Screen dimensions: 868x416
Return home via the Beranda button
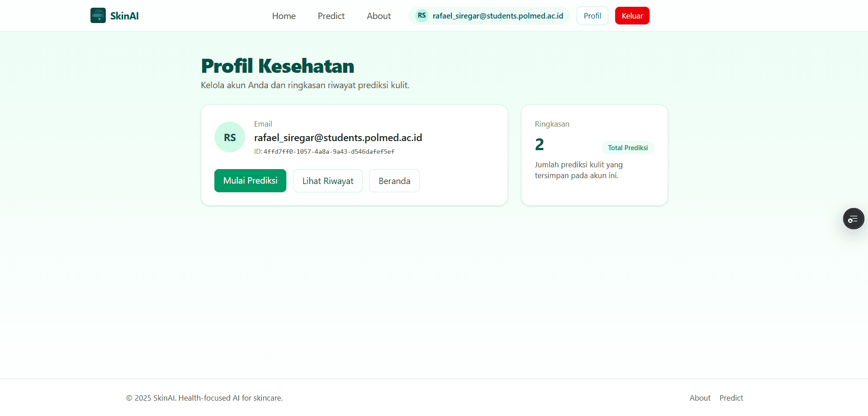(394, 180)
